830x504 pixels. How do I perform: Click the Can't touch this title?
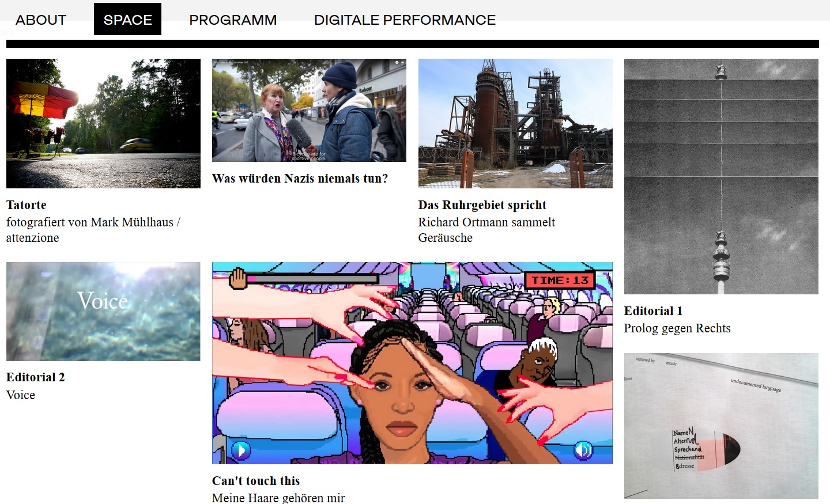[256, 480]
